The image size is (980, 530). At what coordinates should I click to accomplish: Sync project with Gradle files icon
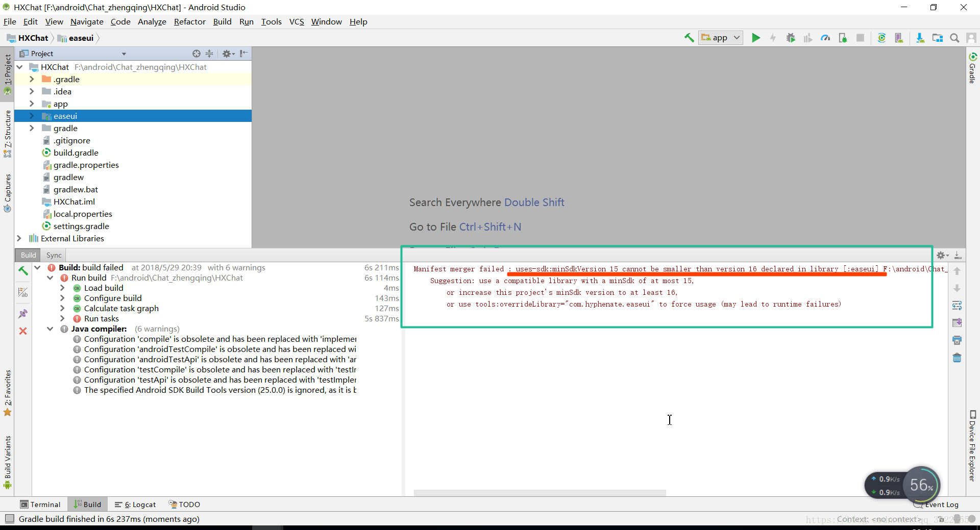tap(881, 38)
